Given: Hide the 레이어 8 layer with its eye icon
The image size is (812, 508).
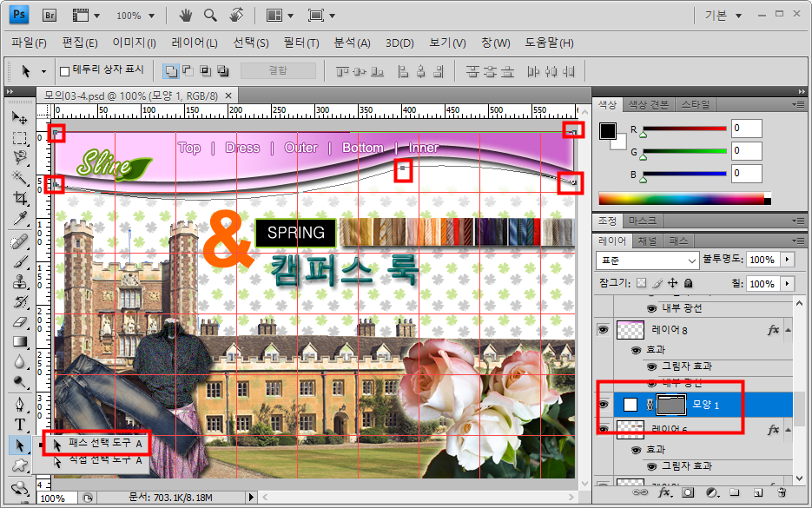Looking at the screenshot, I should (603, 329).
